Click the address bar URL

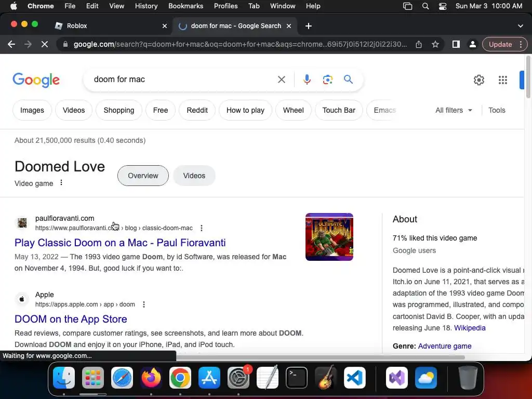click(240, 44)
